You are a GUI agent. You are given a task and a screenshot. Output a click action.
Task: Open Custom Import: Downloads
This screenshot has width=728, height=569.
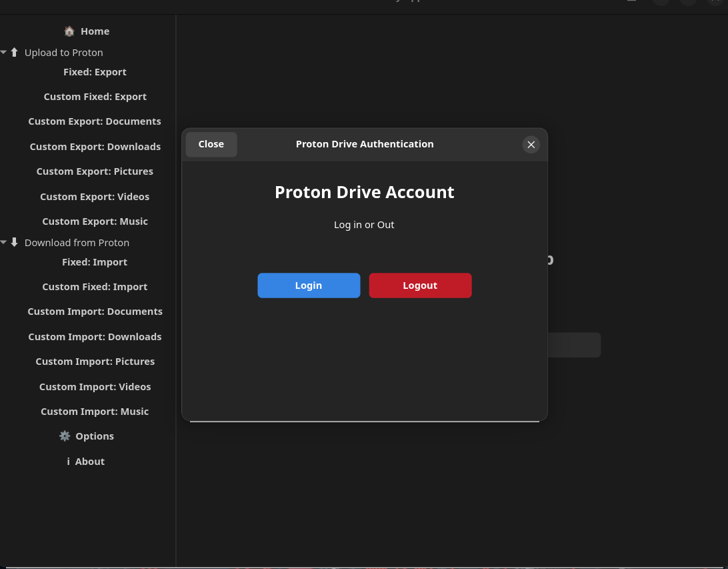(95, 337)
